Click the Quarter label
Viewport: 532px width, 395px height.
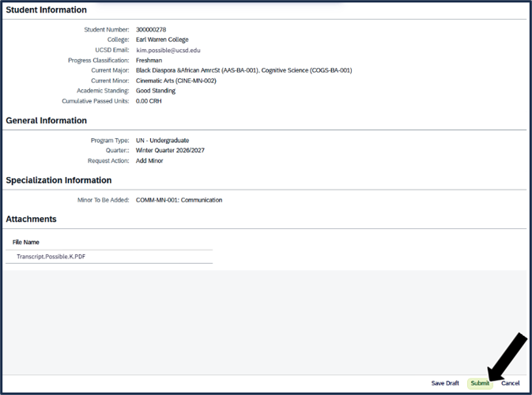point(118,150)
